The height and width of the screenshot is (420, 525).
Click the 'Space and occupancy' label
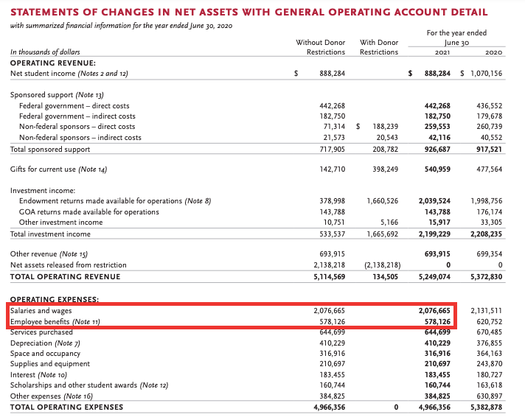pos(45,354)
